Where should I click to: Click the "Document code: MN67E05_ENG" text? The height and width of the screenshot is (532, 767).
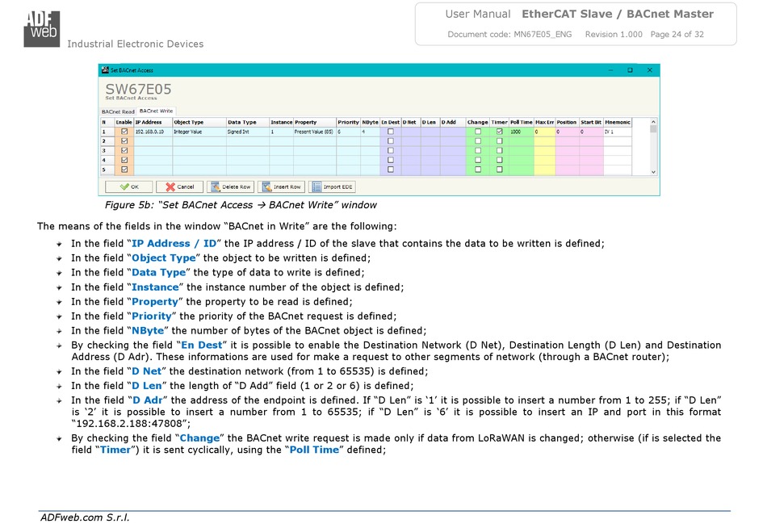(x=509, y=34)
